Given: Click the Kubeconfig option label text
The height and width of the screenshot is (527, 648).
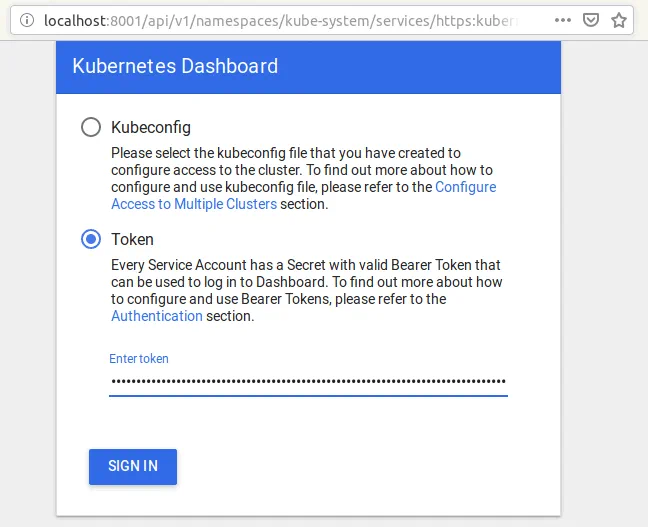Looking at the screenshot, I should [x=150, y=127].
